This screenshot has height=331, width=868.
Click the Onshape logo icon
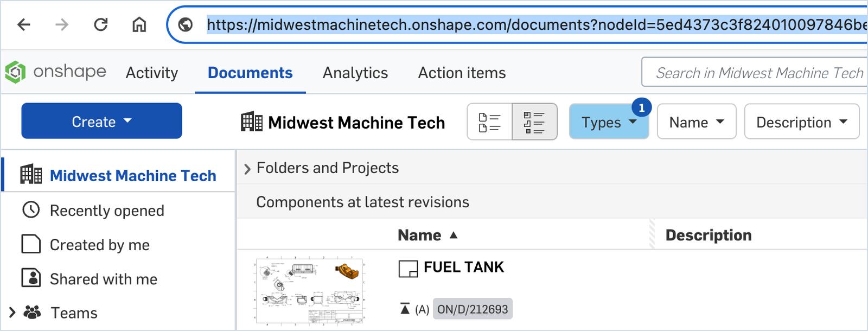coord(15,72)
